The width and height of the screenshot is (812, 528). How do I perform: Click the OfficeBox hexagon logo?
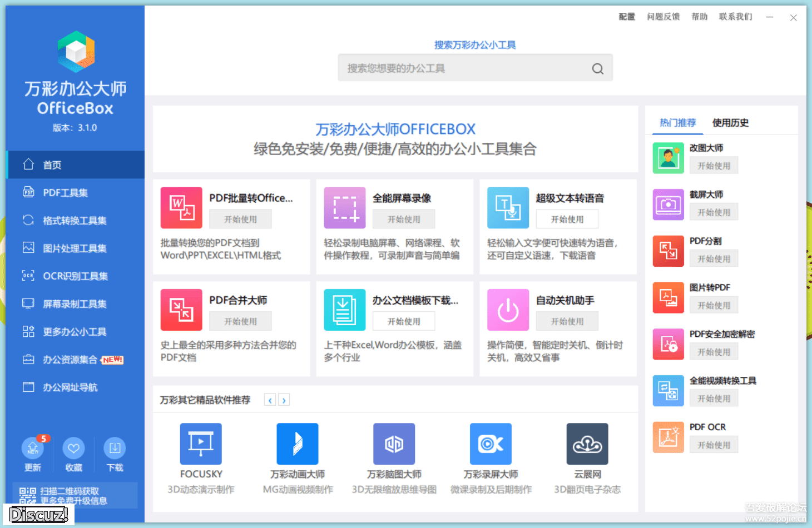coord(76,52)
